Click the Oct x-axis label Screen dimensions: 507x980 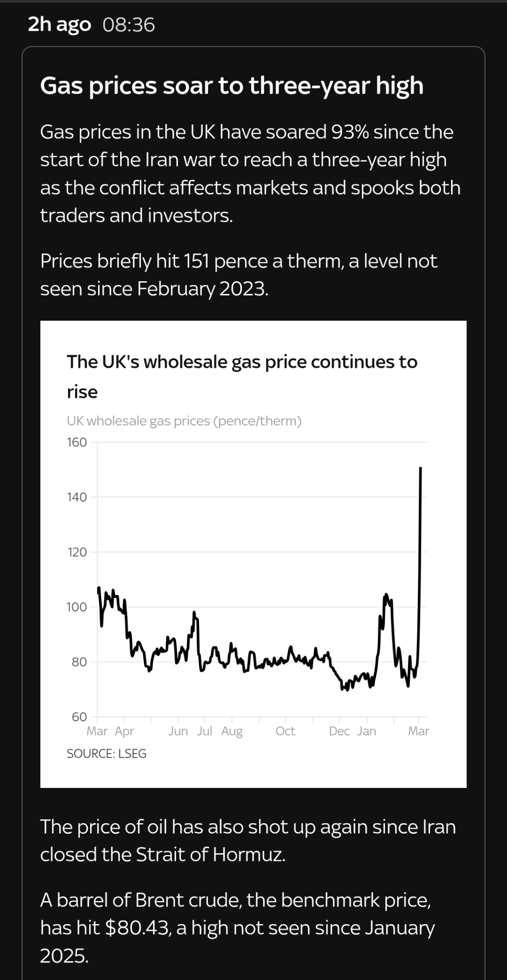(x=285, y=731)
